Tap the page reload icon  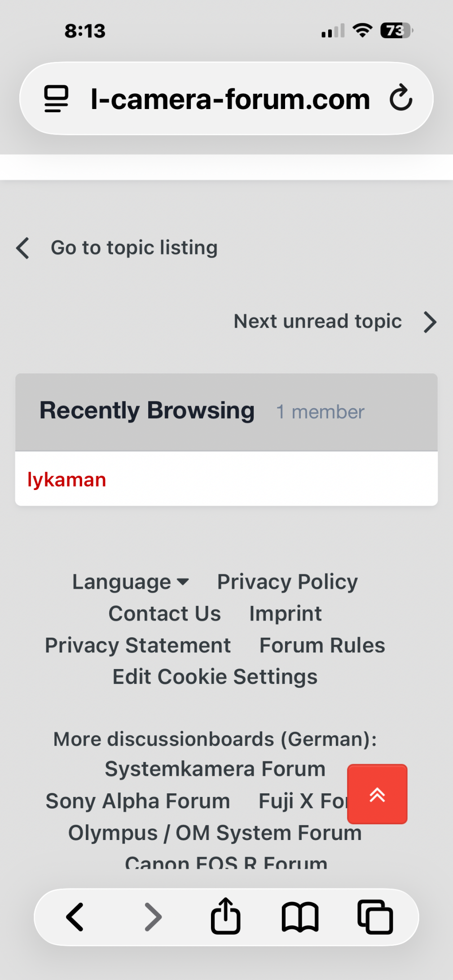[400, 98]
